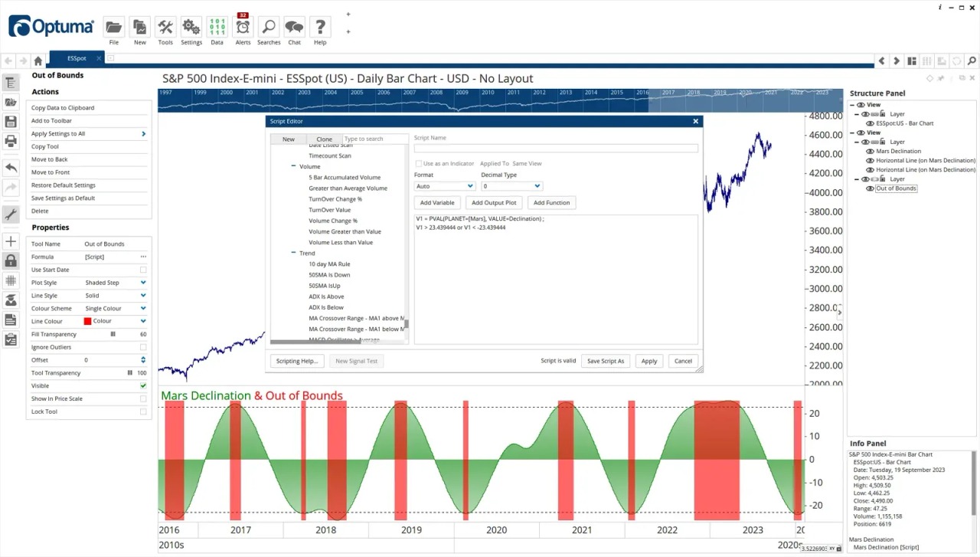Switch to the ESSpot tab
This screenshot has height=557, width=980.
(x=77, y=58)
